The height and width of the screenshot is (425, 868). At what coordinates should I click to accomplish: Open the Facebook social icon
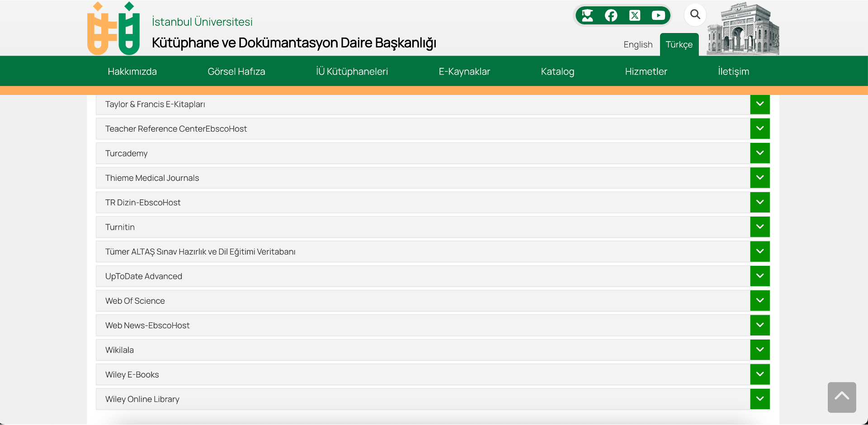click(x=611, y=15)
